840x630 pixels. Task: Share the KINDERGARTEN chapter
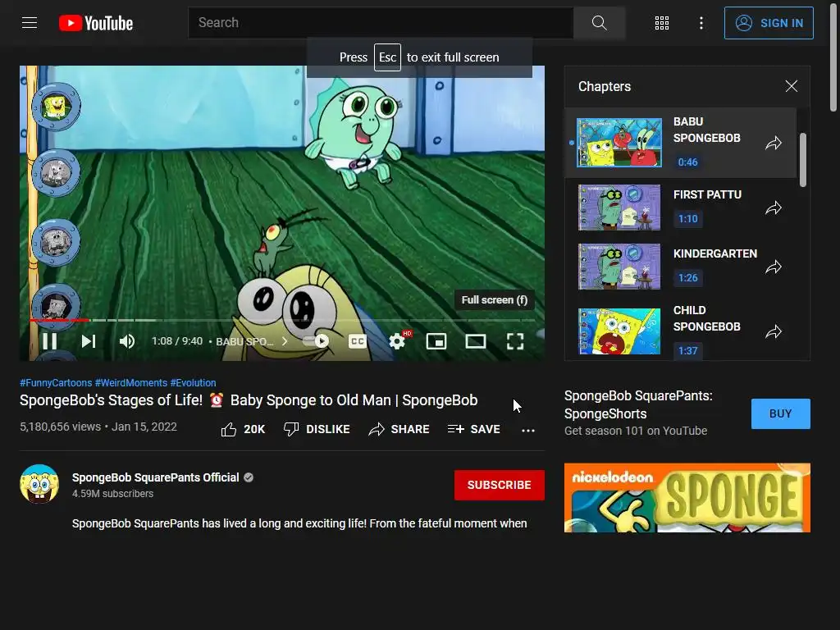pyautogui.click(x=774, y=267)
